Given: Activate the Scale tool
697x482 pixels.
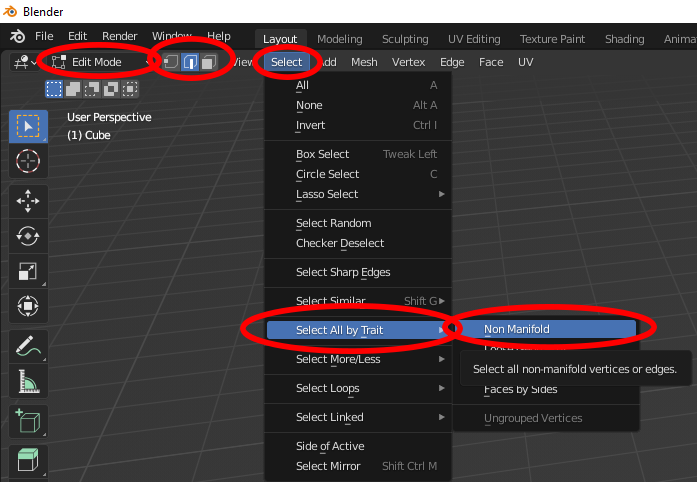Looking at the screenshot, I should [28, 271].
